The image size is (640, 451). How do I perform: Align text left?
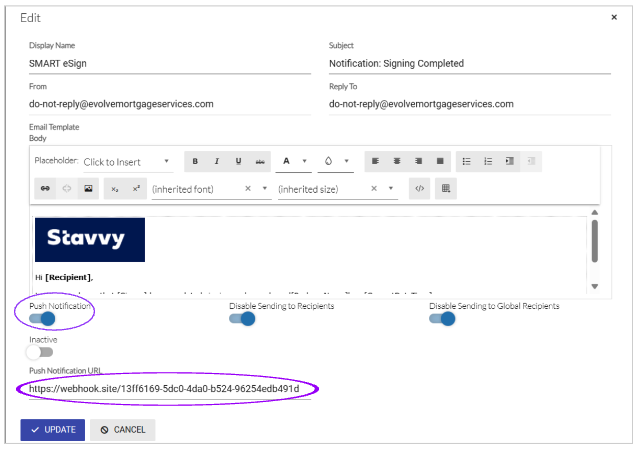[376, 161]
